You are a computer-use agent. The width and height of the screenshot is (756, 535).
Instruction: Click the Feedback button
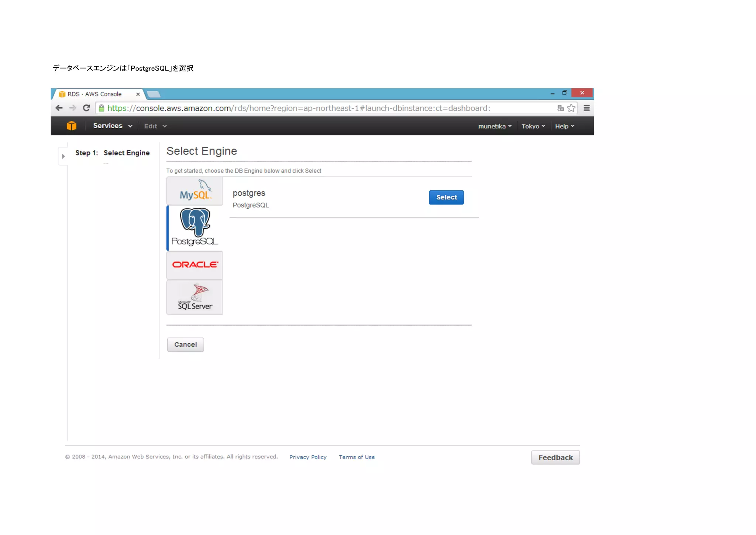555,457
